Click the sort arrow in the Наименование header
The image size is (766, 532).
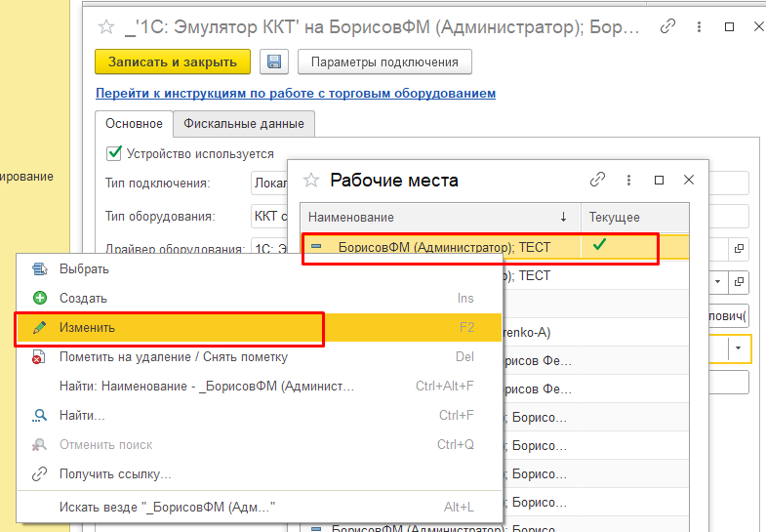tap(563, 217)
